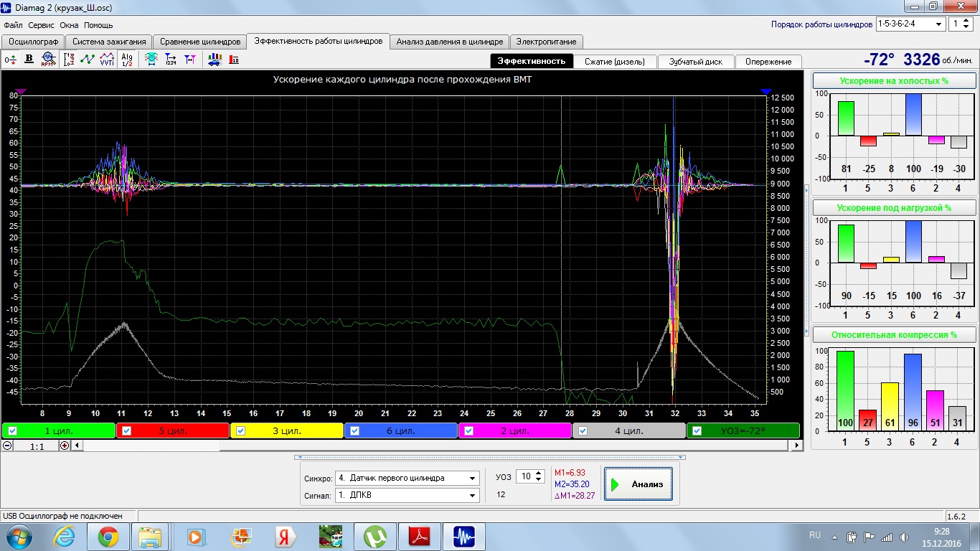Viewport: 980px width, 551px height.
Task: Click the Alg 1/2 algorithm toolbar icon
Action: tap(127, 59)
